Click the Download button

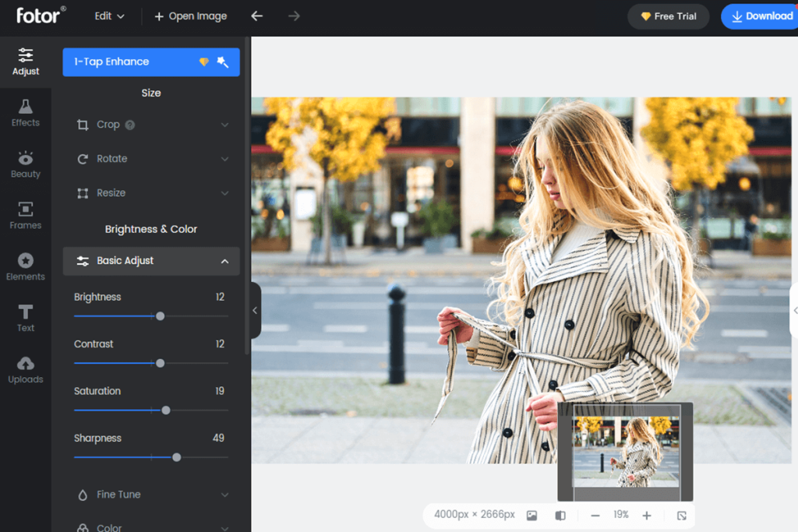point(759,16)
